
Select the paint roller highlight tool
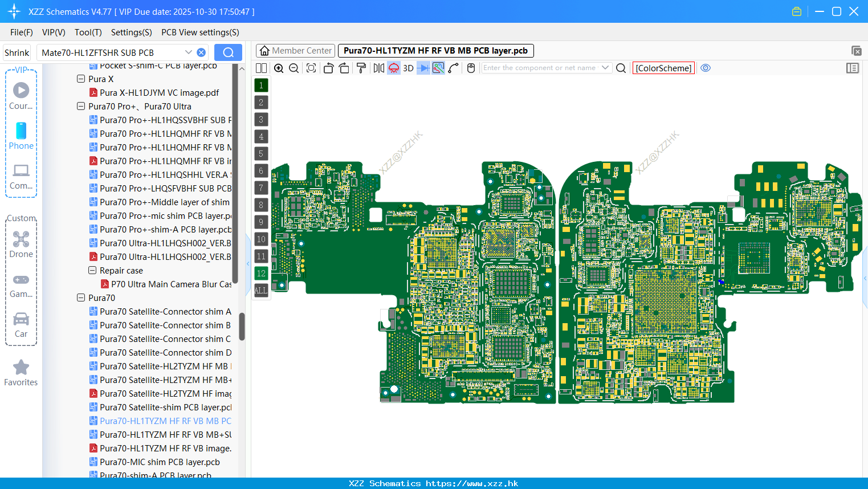(361, 68)
